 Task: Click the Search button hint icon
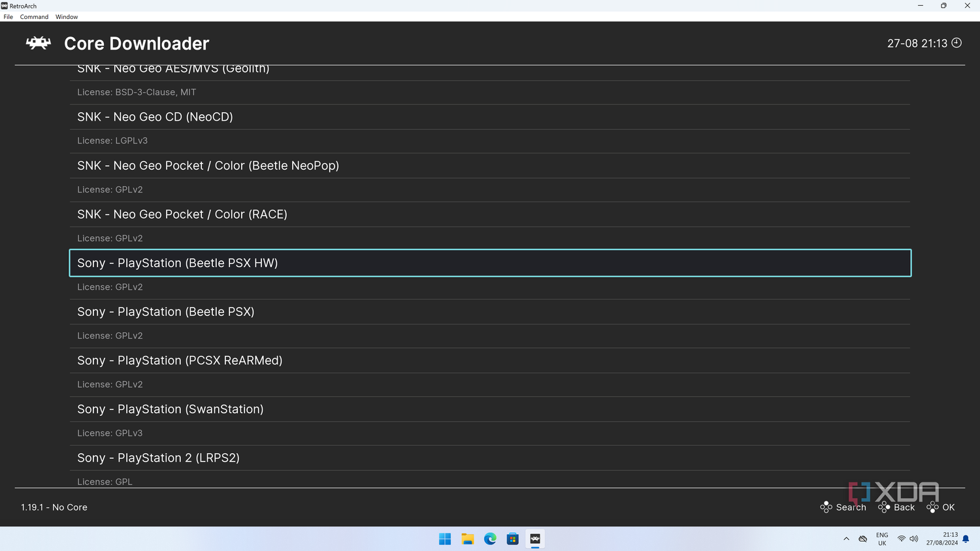tap(826, 507)
